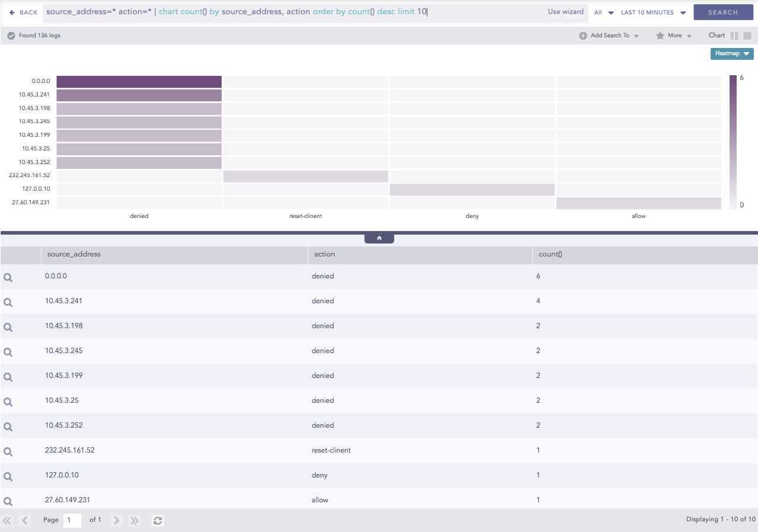This screenshot has height=532, width=758.
Task: Collapse the chart using the chevron divider
Action: tap(379, 237)
